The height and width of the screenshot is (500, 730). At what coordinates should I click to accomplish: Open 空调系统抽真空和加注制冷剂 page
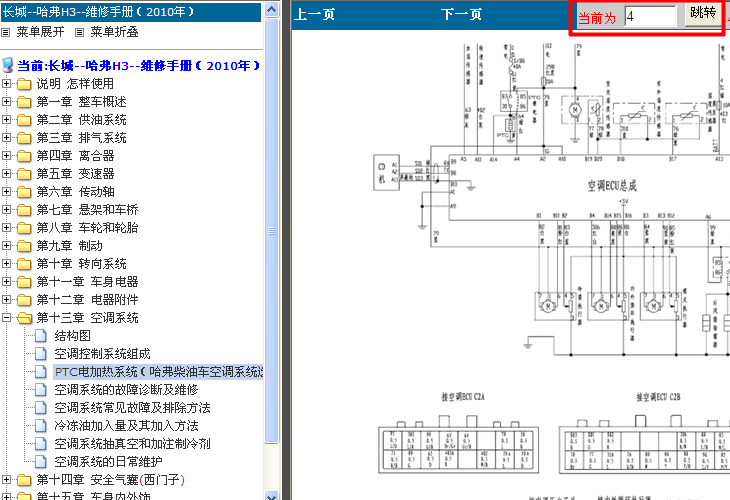132,444
